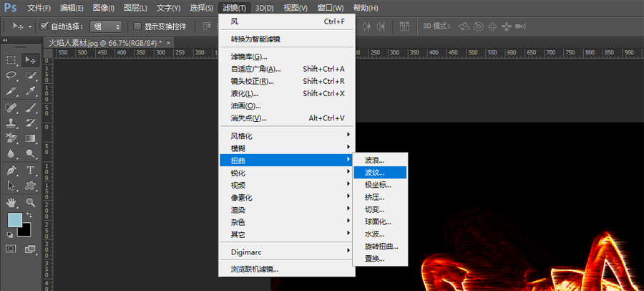The width and height of the screenshot is (644, 291).
Task: Expand the 杂色 submenu
Action: tap(287, 222)
